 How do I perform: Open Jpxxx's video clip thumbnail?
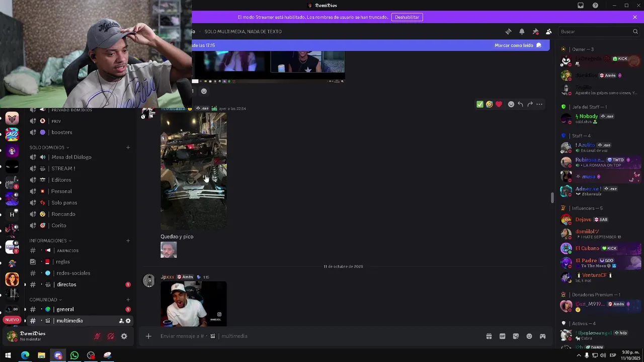pos(194,304)
